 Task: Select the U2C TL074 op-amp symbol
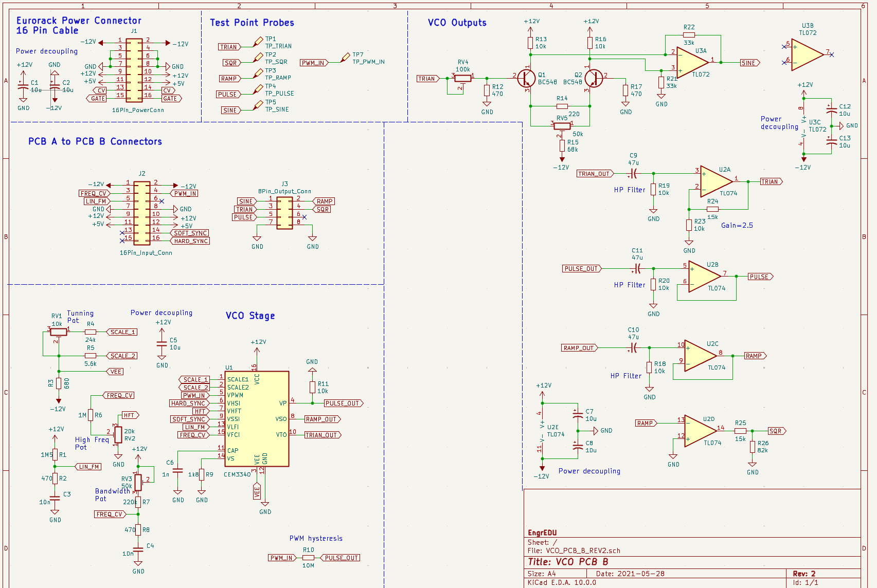pyautogui.click(x=701, y=356)
